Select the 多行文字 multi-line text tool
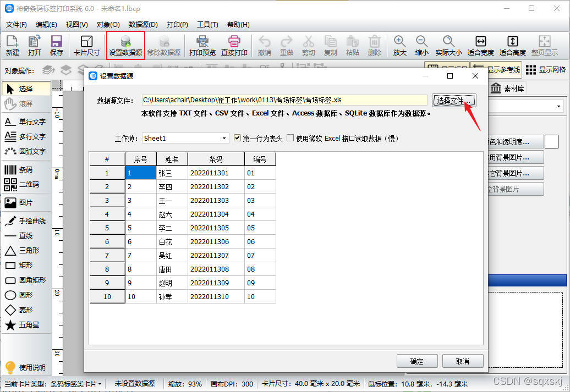The width and height of the screenshot is (570, 392). [26, 136]
